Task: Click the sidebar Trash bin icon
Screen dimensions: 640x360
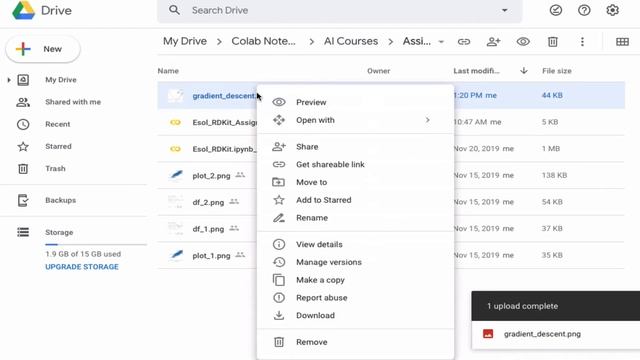Action: pyautogui.click(x=23, y=168)
